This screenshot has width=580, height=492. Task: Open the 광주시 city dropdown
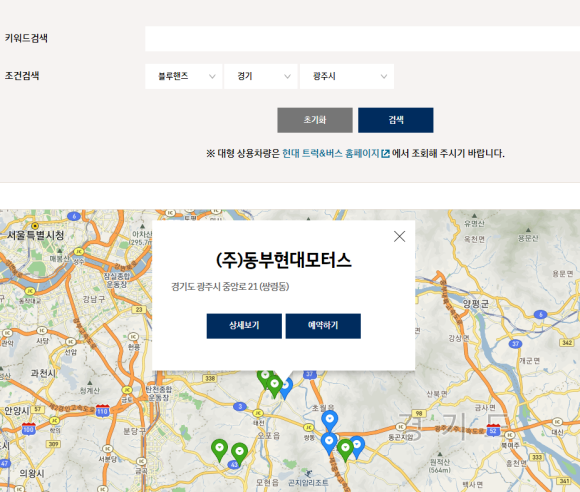click(347, 76)
